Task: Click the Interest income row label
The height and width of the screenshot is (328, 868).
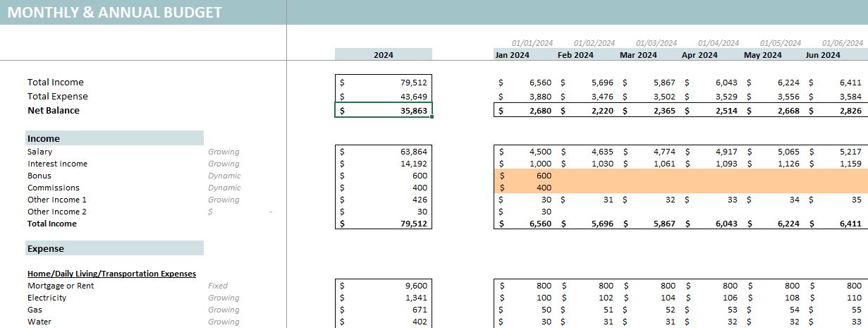Action: point(58,164)
